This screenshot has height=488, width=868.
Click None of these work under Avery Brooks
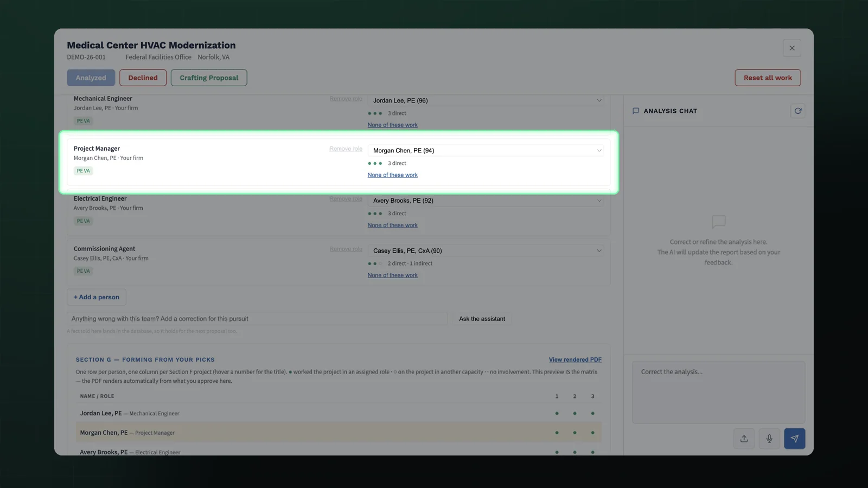point(393,226)
